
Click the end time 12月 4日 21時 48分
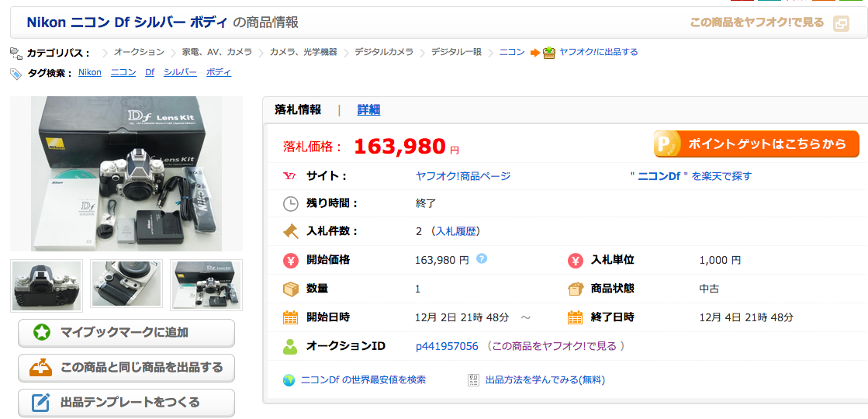(746, 317)
